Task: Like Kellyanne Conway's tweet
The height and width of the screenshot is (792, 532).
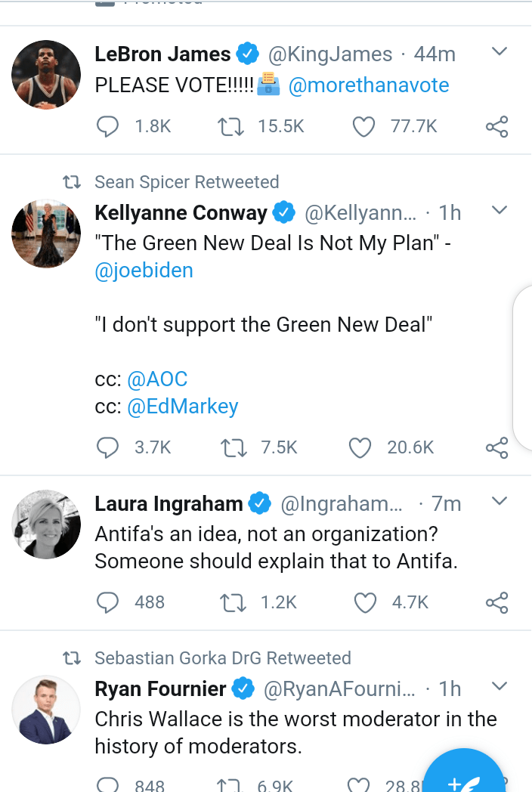Action: pyautogui.click(x=360, y=447)
